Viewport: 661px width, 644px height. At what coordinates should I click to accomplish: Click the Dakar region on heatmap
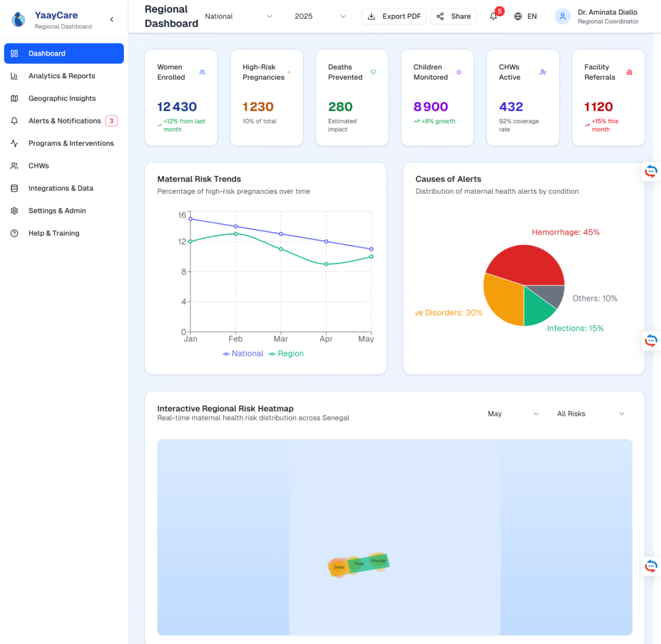click(338, 567)
